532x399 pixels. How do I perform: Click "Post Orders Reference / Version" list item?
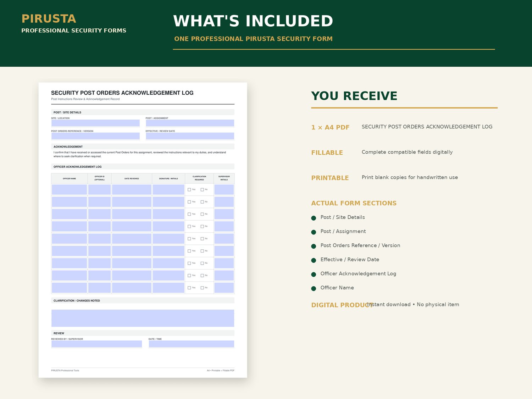pos(360,245)
